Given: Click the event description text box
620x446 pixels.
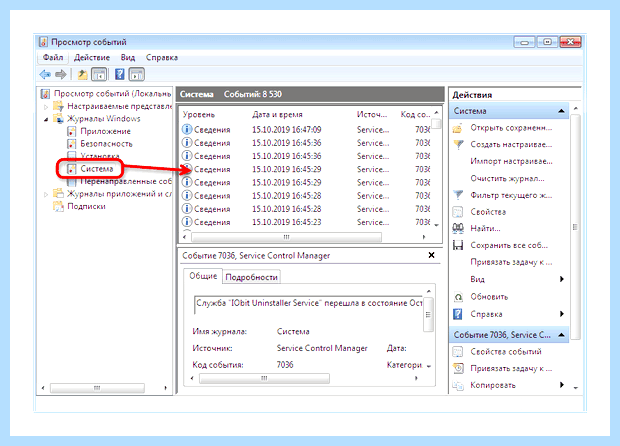Looking at the screenshot, I should [x=308, y=304].
